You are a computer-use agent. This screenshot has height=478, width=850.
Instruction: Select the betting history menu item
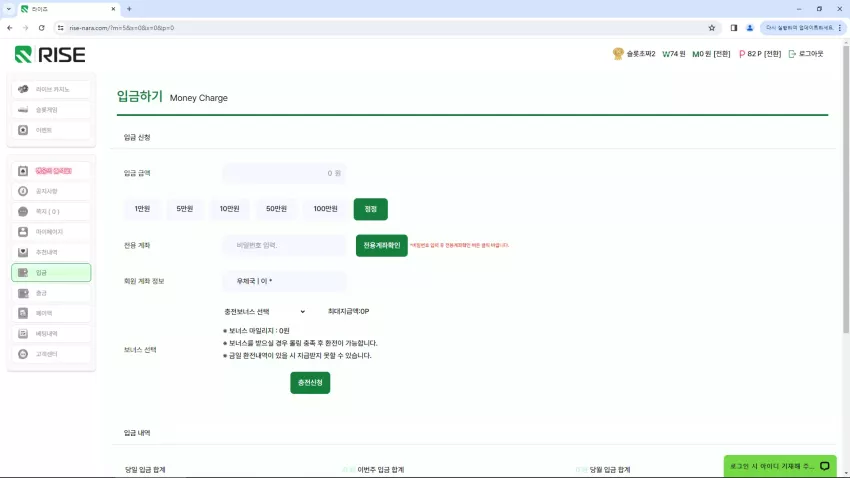(x=51, y=334)
